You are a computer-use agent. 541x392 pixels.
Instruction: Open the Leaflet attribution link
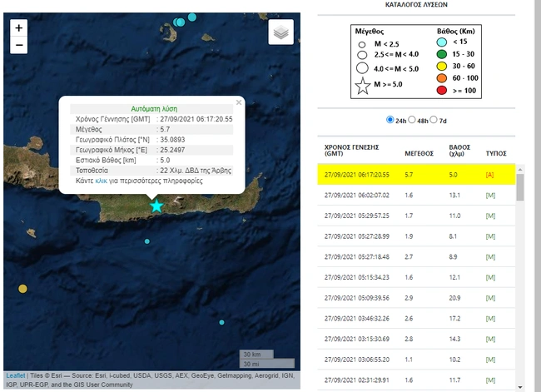click(15, 375)
